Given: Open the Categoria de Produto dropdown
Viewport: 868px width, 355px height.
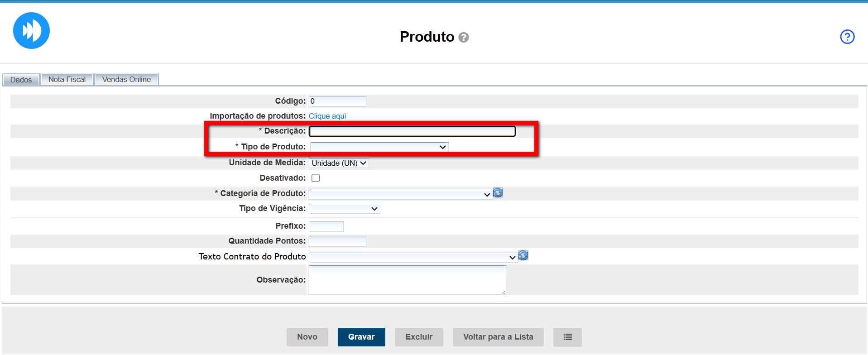Looking at the screenshot, I should (x=400, y=194).
